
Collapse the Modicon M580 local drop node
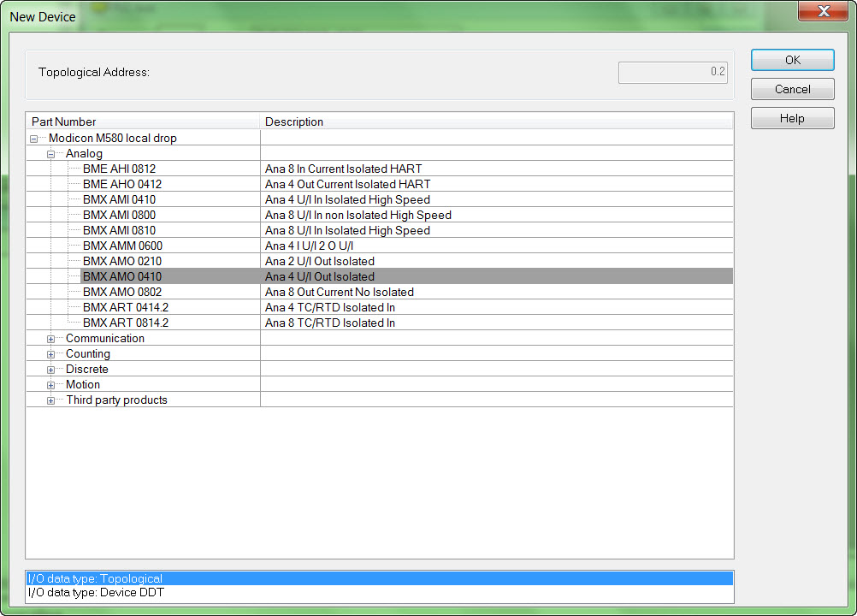point(34,139)
